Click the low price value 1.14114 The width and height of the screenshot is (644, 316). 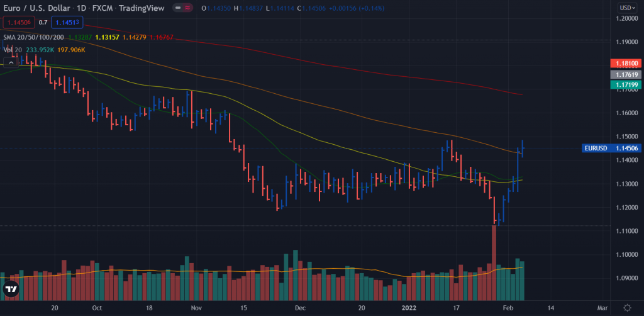coord(284,8)
